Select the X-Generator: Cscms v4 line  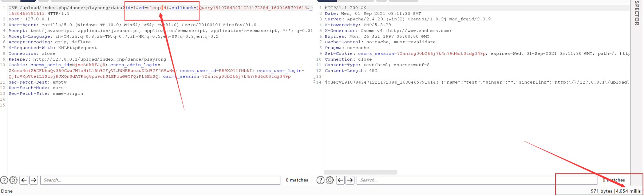388,31
